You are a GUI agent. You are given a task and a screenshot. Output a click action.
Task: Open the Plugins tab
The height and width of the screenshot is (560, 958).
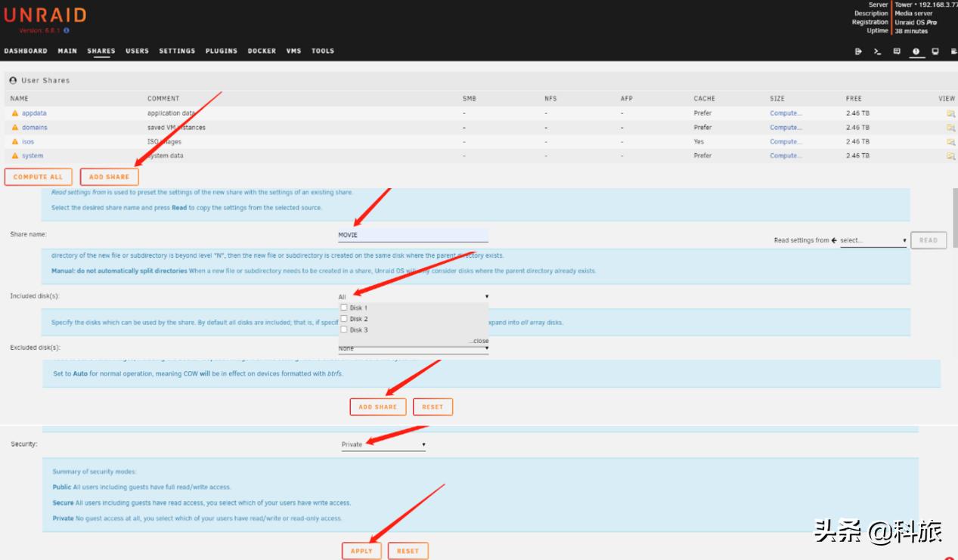click(x=222, y=51)
